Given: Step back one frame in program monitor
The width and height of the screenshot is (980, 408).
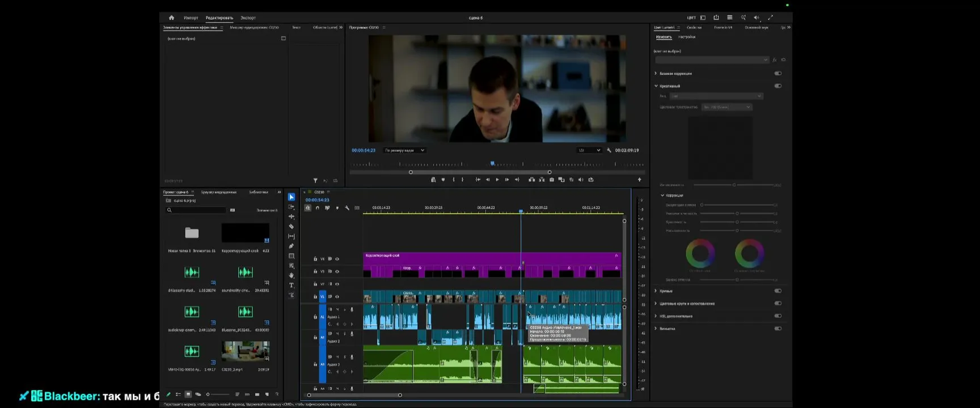Looking at the screenshot, I should [488, 180].
